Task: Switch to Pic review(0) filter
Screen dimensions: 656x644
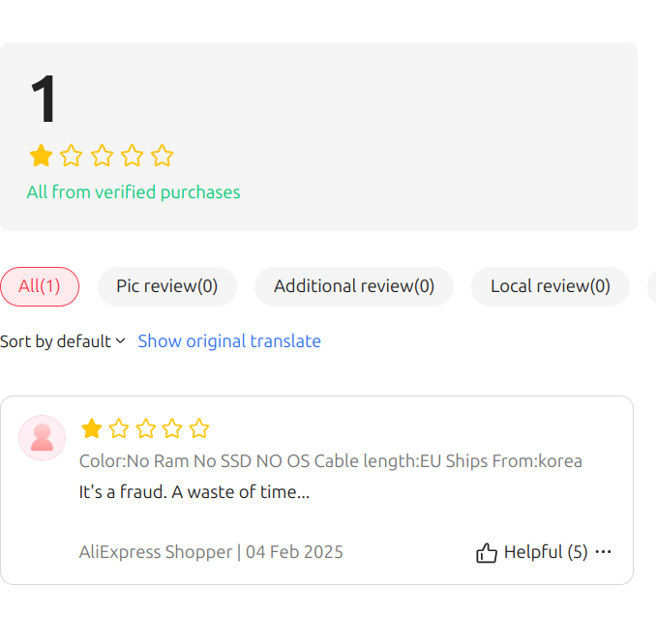Action: (x=167, y=286)
